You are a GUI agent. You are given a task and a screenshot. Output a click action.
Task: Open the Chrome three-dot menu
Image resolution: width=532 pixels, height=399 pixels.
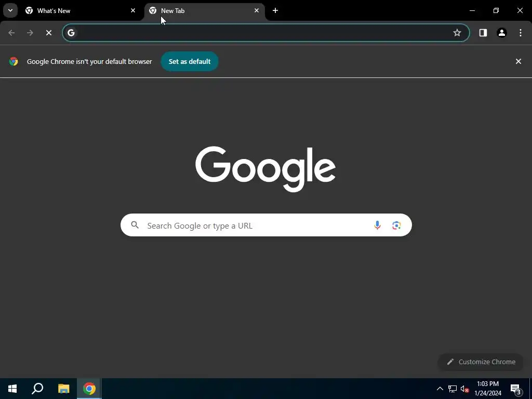pyautogui.click(x=521, y=33)
